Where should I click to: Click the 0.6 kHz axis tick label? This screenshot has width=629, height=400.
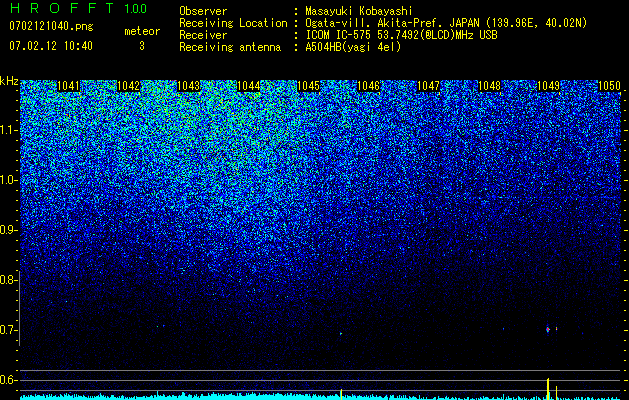point(8,380)
